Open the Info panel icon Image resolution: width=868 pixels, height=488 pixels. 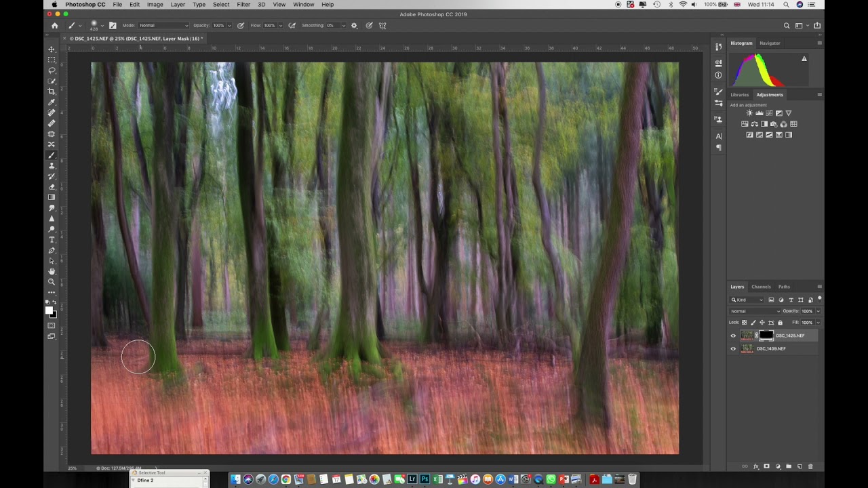point(718,75)
